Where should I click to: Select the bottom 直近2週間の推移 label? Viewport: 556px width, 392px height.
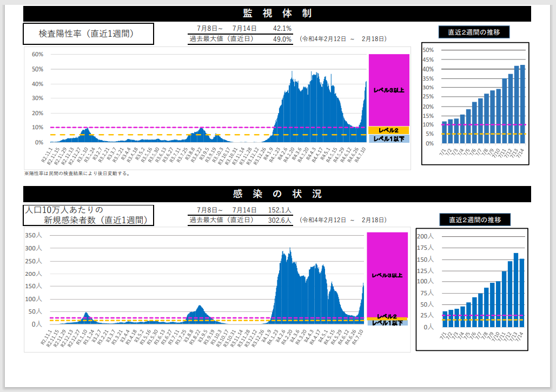[x=474, y=220]
